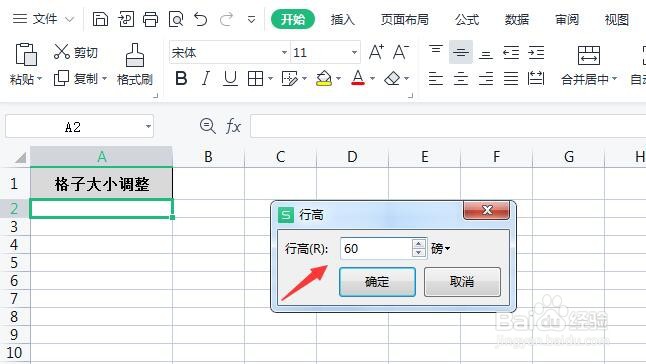
Task: Open the font size dropdown
Action: [x=354, y=52]
